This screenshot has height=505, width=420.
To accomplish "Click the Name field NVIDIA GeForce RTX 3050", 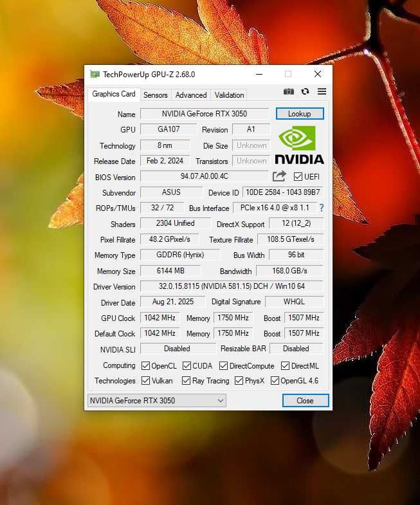I will [205, 114].
